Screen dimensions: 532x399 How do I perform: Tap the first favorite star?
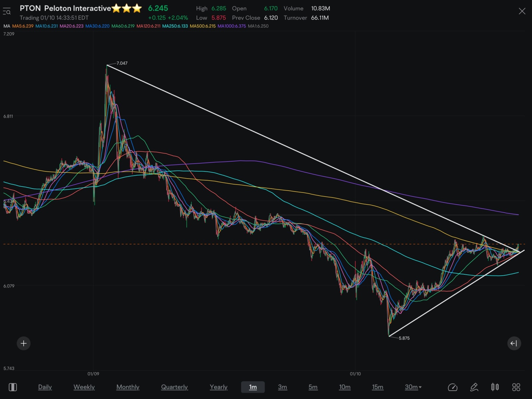coord(116,8)
